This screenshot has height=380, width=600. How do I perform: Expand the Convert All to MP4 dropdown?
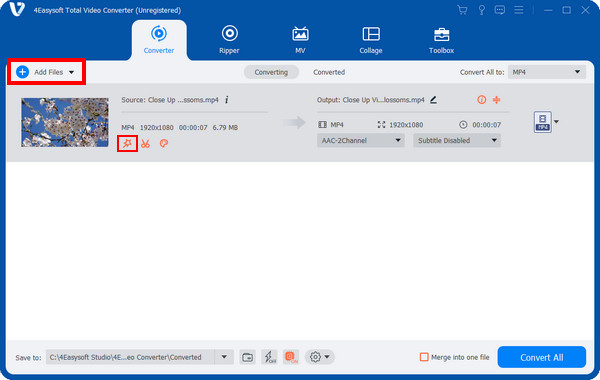546,72
